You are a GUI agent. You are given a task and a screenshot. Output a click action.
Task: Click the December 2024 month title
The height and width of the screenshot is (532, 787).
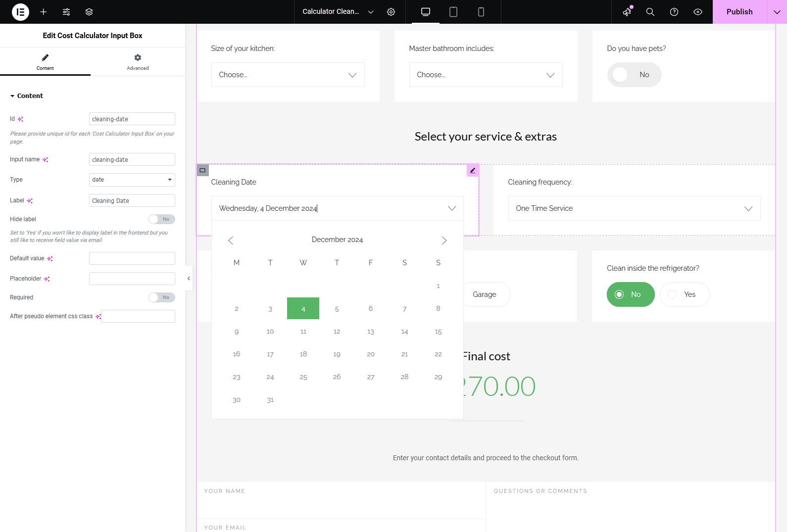[x=337, y=240]
